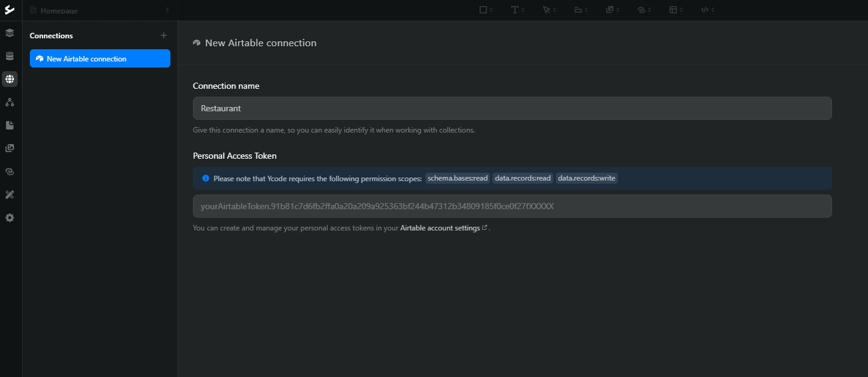Open the settings gear icon
The image size is (868, 377).
click(x=10, y=218)
